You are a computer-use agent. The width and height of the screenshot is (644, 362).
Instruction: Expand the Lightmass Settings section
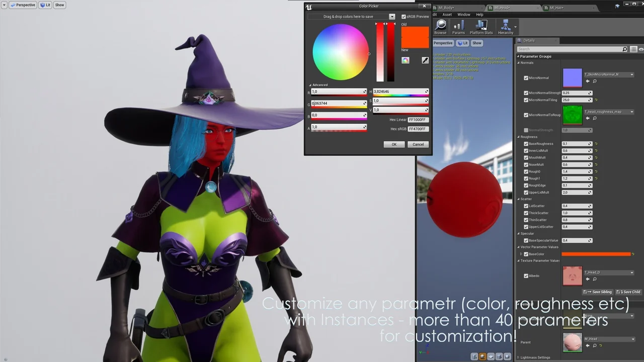click(x=519, y=357)
